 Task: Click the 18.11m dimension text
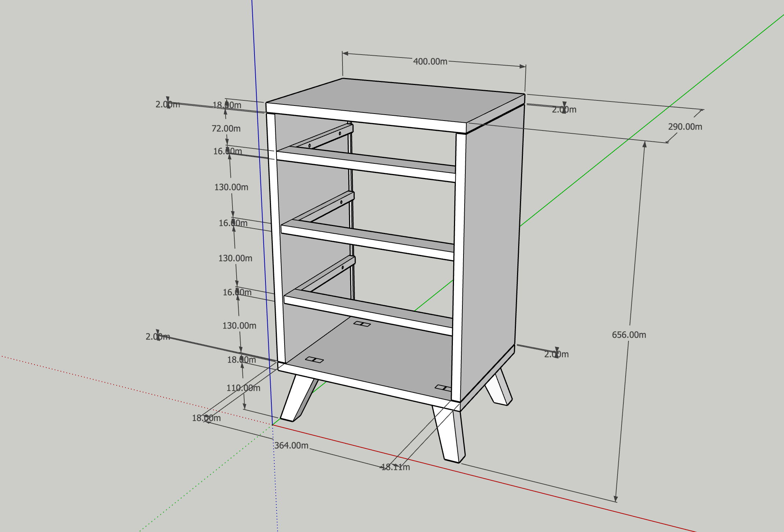(x=395, y=467)
